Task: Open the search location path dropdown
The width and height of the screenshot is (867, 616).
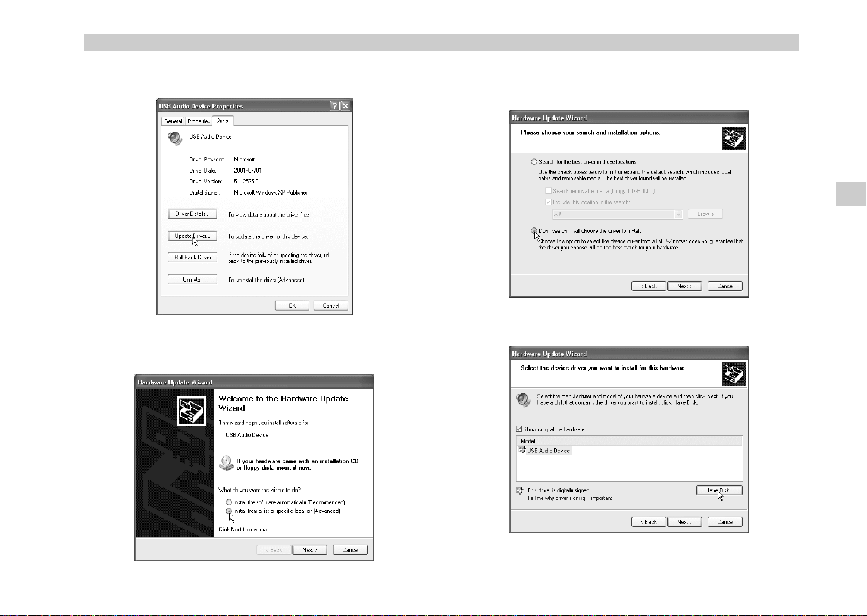Action: pyautogui.click(x=678, y=214)
